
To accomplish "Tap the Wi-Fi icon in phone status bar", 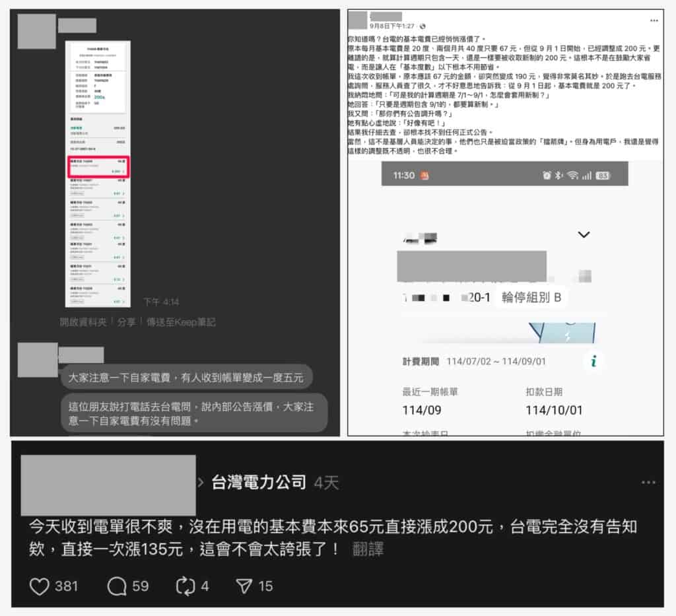I will [x=572, y=175].
